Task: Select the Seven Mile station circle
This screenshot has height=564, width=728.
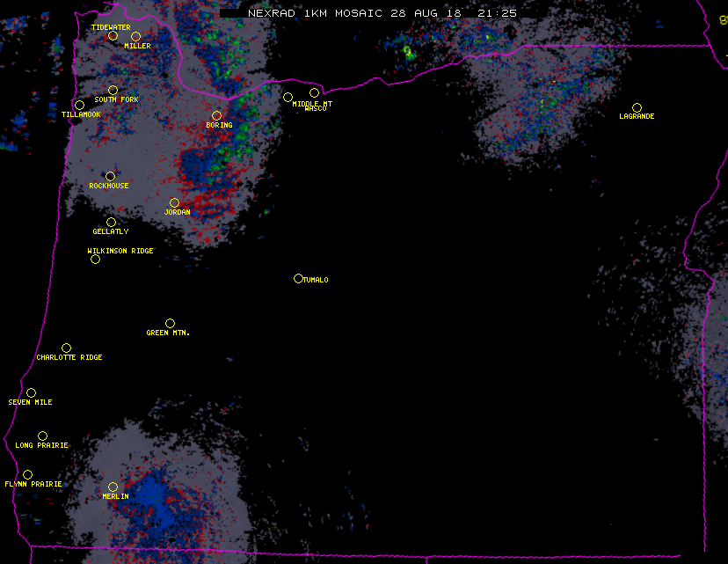Action: 31,392
